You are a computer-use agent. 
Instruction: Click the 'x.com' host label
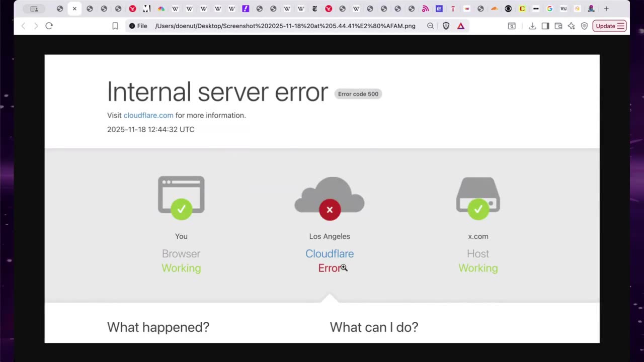[x=478, y=236]
